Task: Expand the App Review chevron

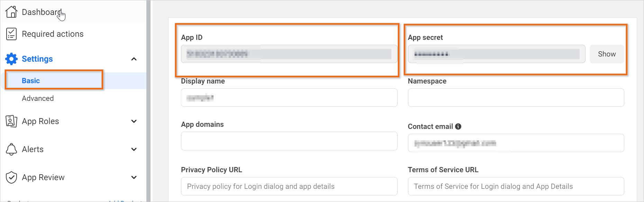Action: pyautogui.click(x=134, y=177)
